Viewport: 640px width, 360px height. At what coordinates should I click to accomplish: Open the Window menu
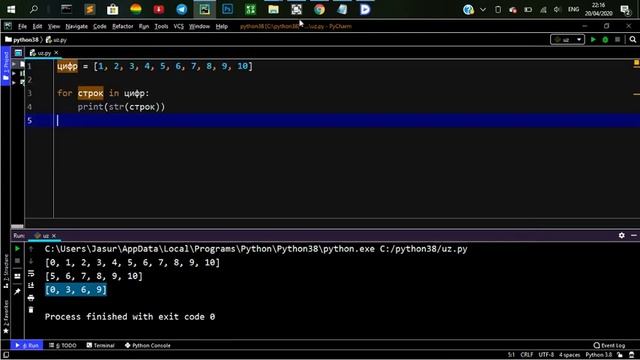click(199, 26)
